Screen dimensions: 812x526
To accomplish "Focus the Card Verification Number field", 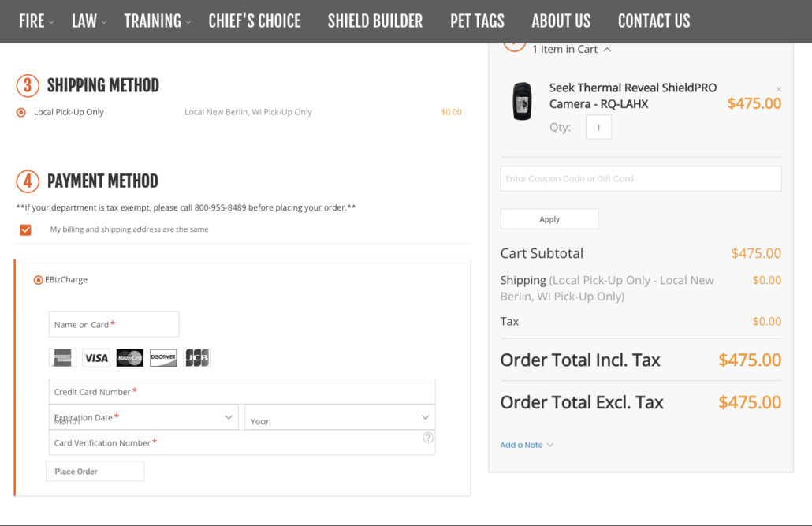I will pyautogui.click(x=242, y=442).
